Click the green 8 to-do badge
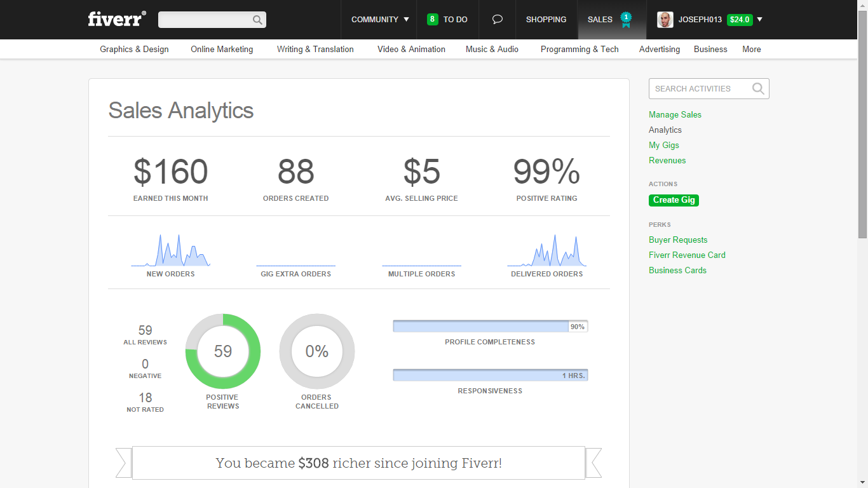Viewport: 868px width, 488px height. pos(432,19)
